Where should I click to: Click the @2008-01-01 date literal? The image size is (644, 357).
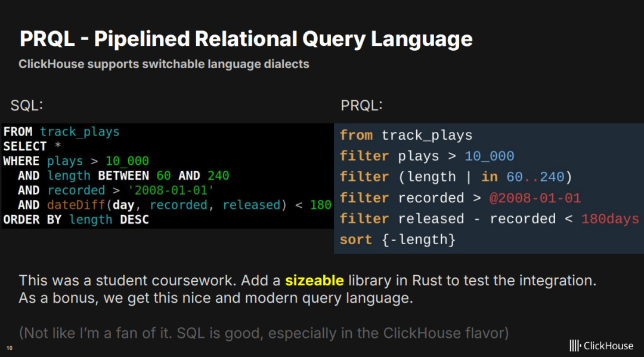tap(535, 198)
